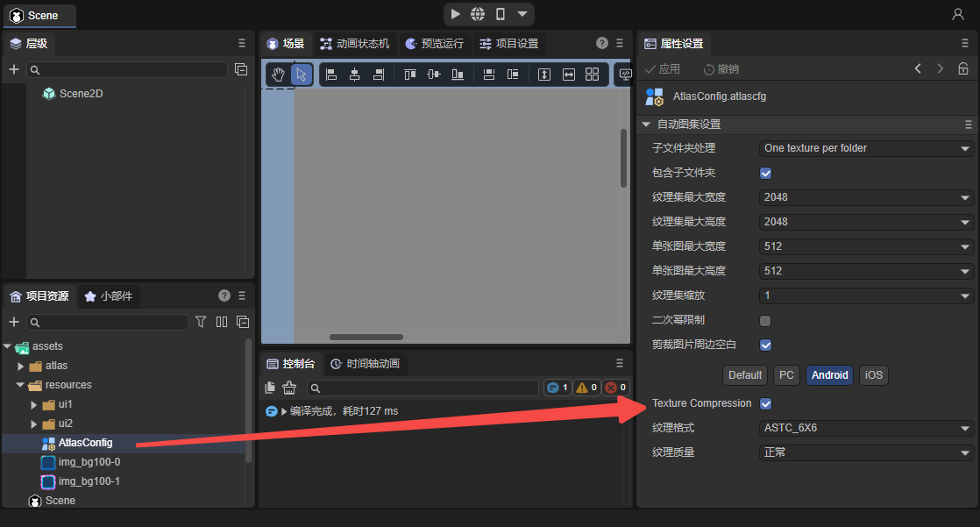Click the lock icon in properties panel
The width and height of the screenshot is (980, 527).
tap(963, 68)
